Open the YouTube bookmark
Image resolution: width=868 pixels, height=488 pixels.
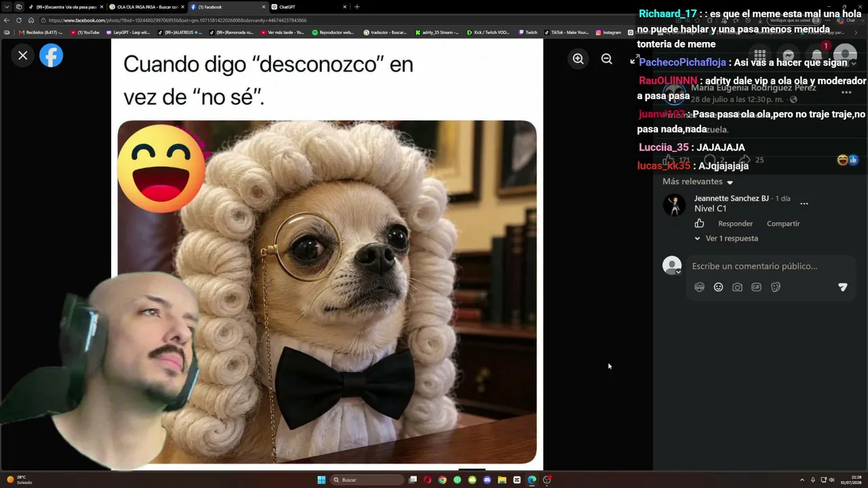tap(85, 33)
